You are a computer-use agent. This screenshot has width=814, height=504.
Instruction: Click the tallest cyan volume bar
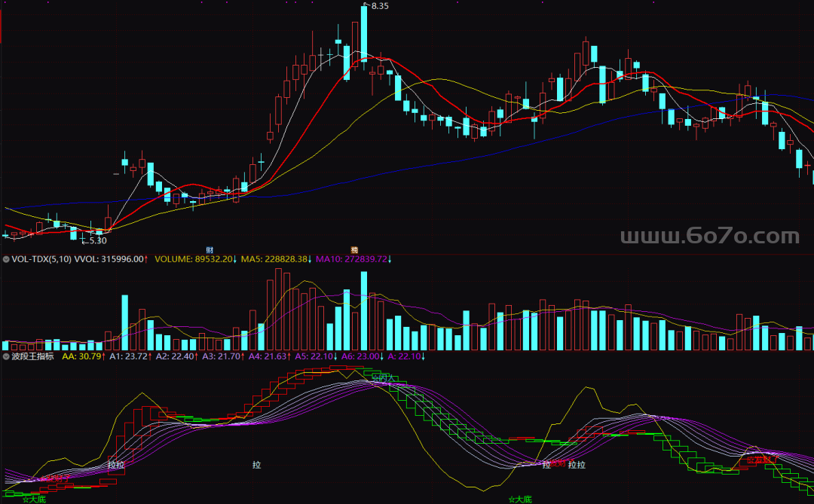(x=364, y=311)
